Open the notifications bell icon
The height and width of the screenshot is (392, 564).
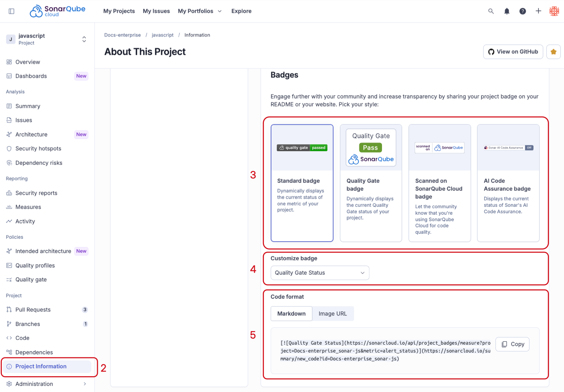(x=507, y=11)
